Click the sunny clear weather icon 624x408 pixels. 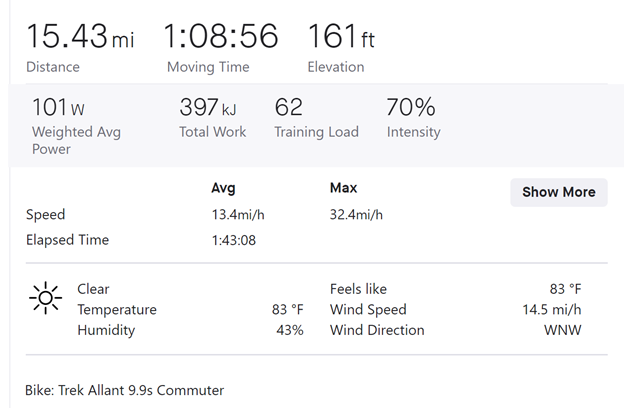click(x=45, y=297)
